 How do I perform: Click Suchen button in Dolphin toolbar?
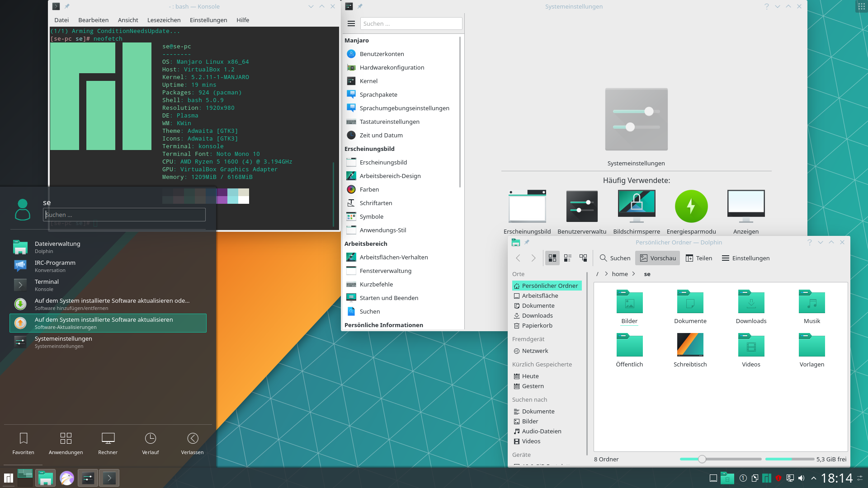615,258
